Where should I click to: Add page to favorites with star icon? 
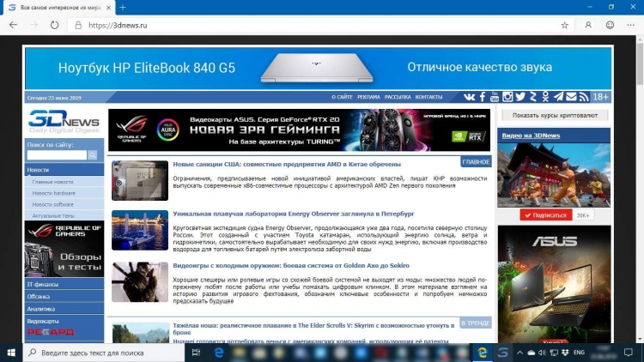(x=565, y=25)
